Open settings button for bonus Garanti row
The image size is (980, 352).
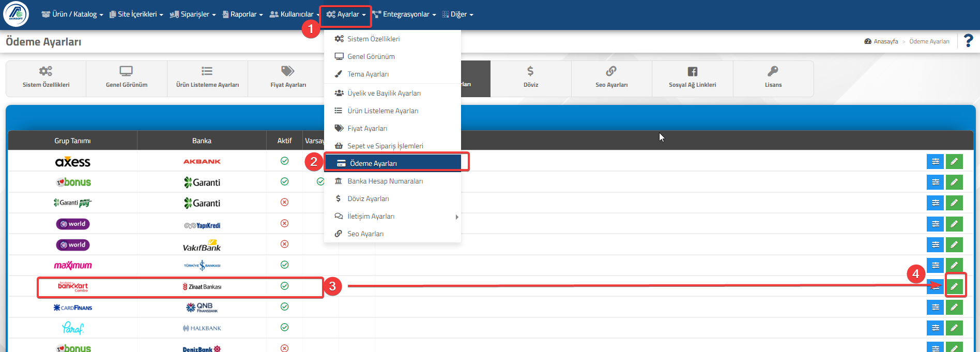[x=935, y=182]
